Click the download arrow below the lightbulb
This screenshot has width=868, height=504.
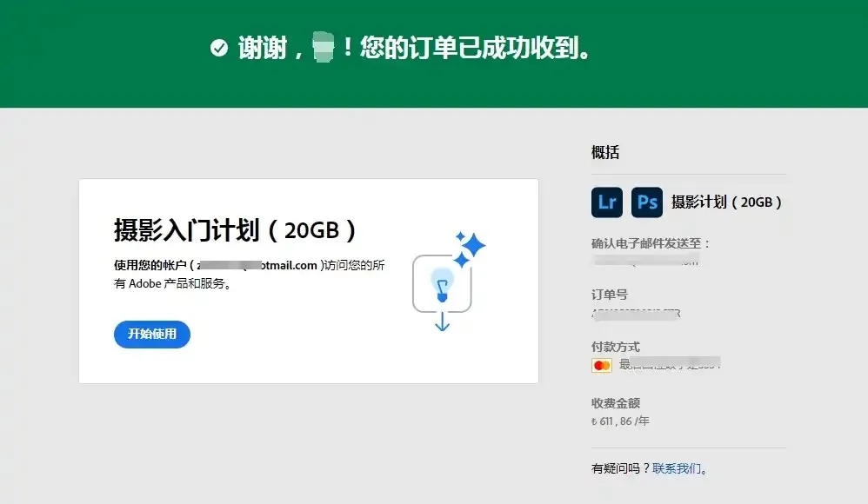(443, 323)
